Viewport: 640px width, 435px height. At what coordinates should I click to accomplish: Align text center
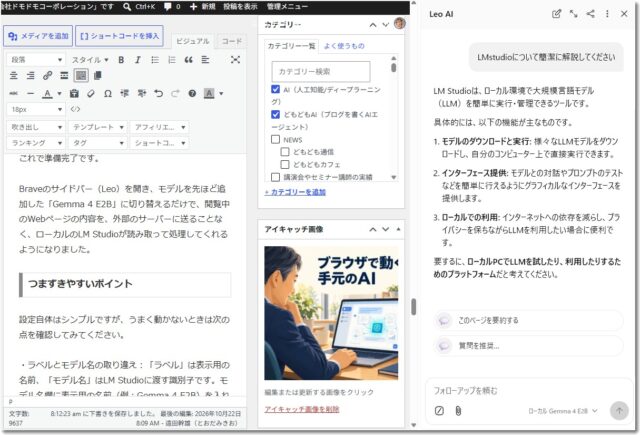click(14, 75)
